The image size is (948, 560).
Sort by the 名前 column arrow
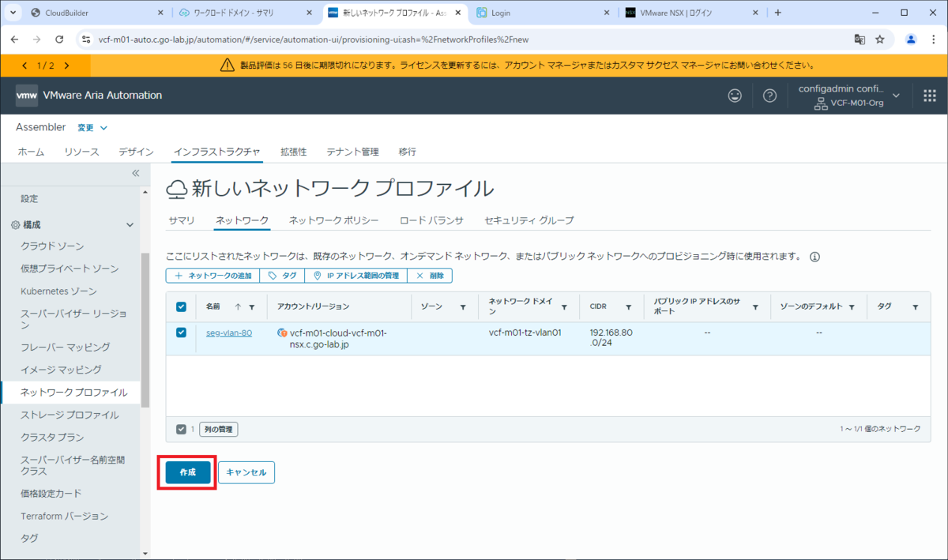pos(238,306)
